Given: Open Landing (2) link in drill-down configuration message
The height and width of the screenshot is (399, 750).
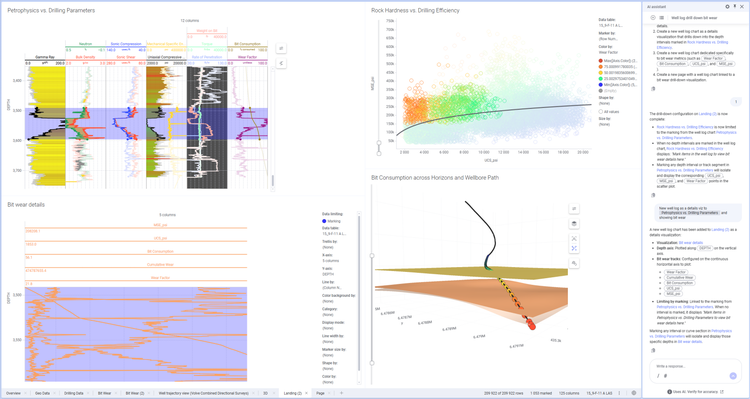Looking at the screenshot, I should click(707, 114).
